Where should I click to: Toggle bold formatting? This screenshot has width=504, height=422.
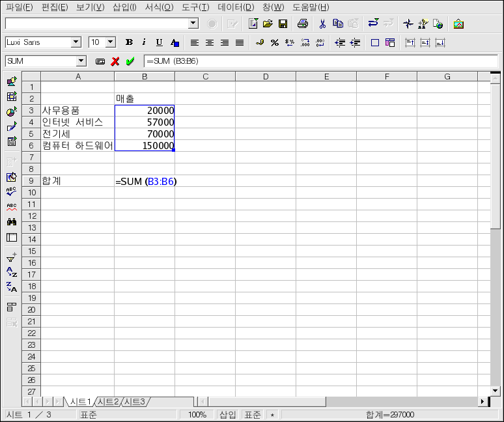129,42
